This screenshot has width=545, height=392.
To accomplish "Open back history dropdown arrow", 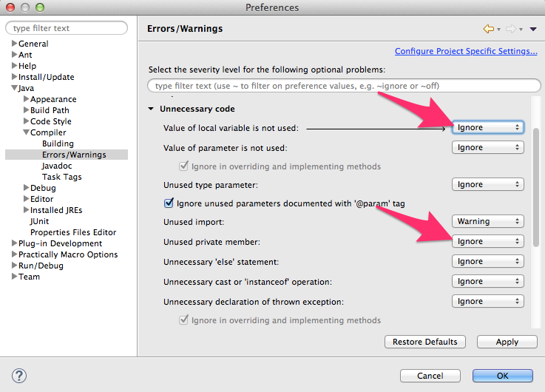I will (x=498, y=30).
